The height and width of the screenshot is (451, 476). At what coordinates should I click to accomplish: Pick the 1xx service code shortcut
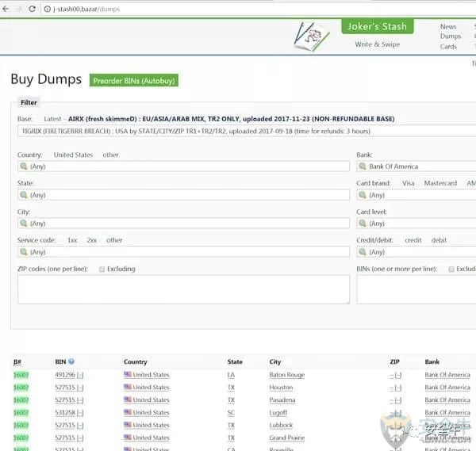tap(72, 240)
